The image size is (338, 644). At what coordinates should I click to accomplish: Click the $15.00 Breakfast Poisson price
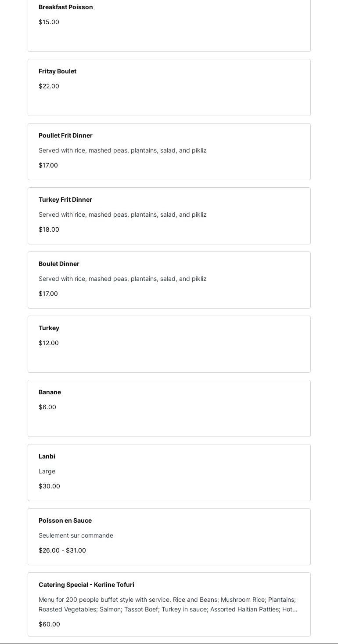49,22
